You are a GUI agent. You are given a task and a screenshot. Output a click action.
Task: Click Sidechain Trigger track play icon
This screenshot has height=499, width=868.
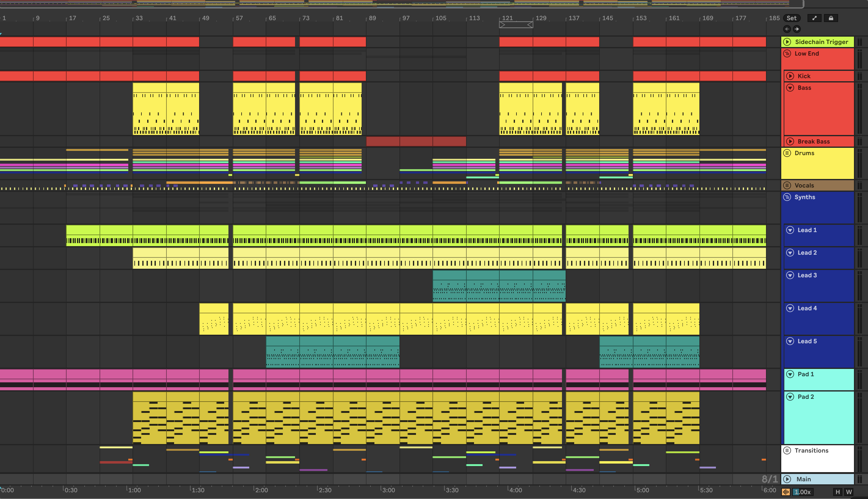pyautogui.click(x=787, y=42)
